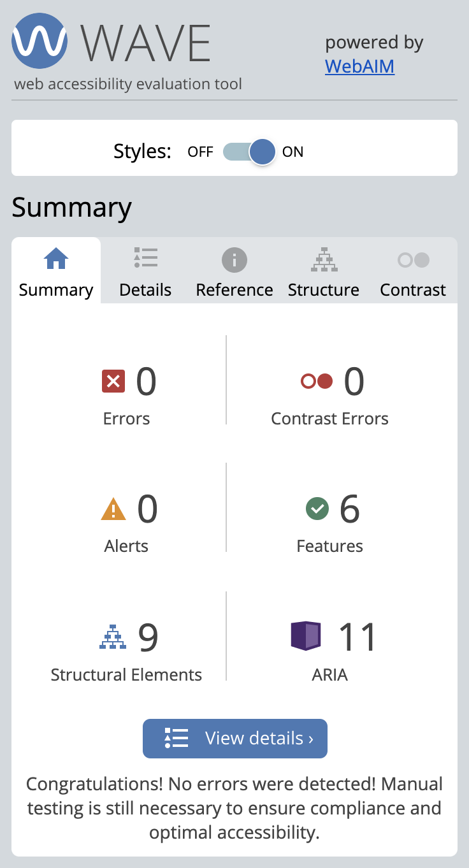
Task: Click the Structural Elements tree icon
Action: tap(113, 635)
